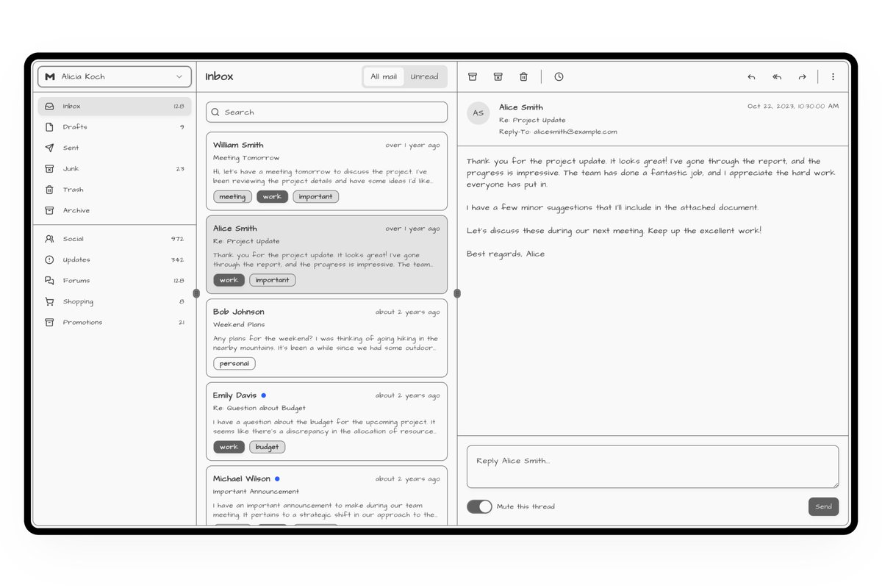The width and height of the screenshot is (882, 588).
Task: Open Bob Johnson's Weekend Plans email
Action: [x=326, y=337]
